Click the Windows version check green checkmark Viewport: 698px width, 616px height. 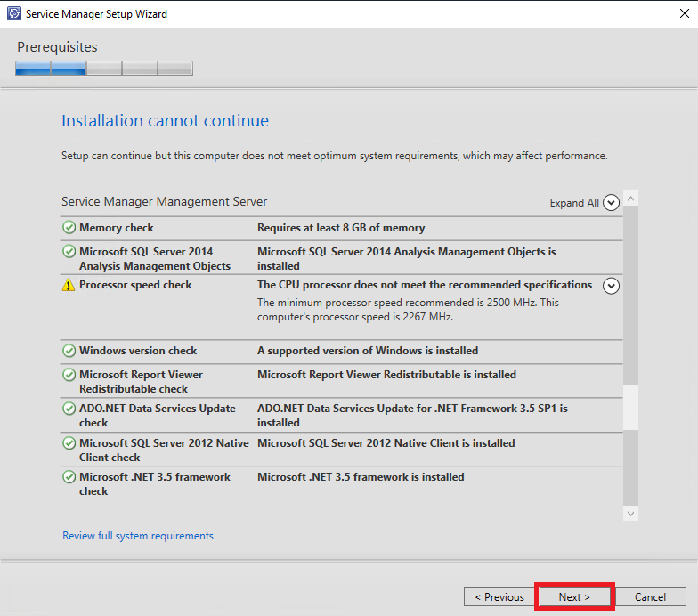click(69, 351)
